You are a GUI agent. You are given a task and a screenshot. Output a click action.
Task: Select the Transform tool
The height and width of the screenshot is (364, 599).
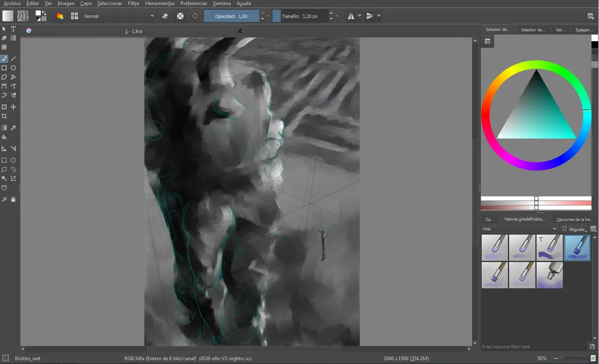point(4,107)
